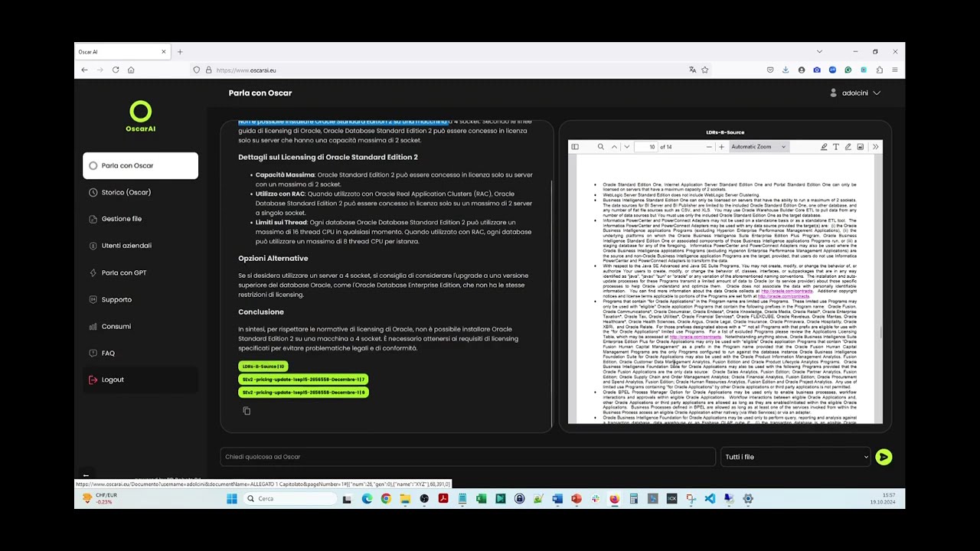Screen dimensions: 980x551
Task: Click the browser back arrow
Action: [x=84, y=70]
